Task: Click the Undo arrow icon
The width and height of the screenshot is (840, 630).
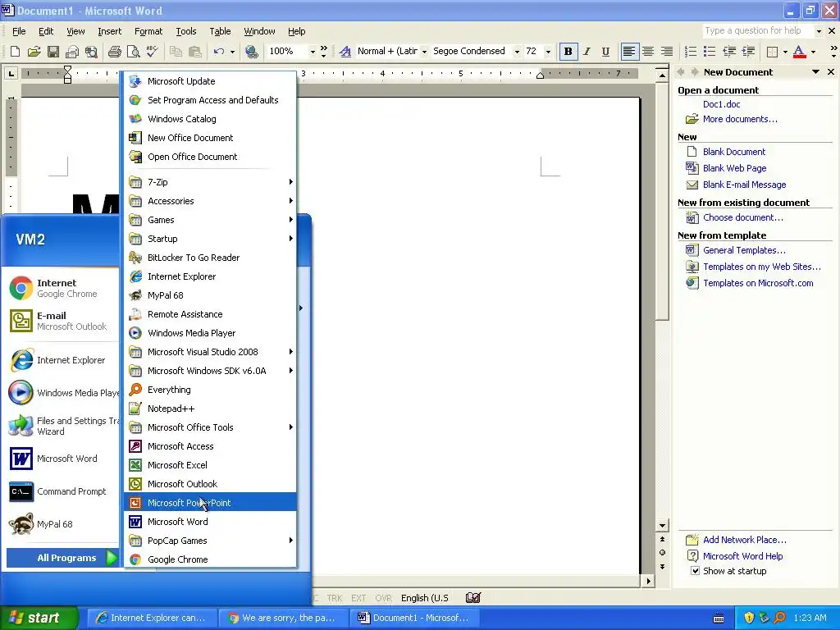Action: click(x=218, y=52)
